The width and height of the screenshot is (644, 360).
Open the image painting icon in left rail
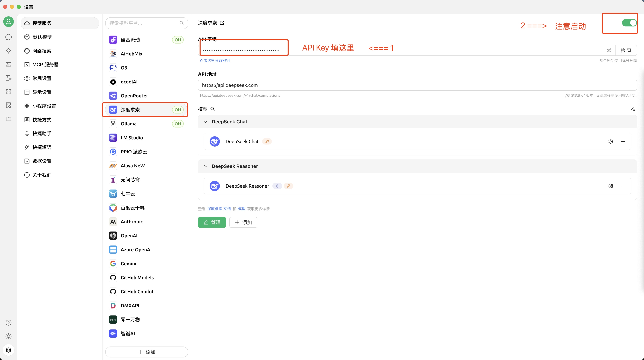9,64
